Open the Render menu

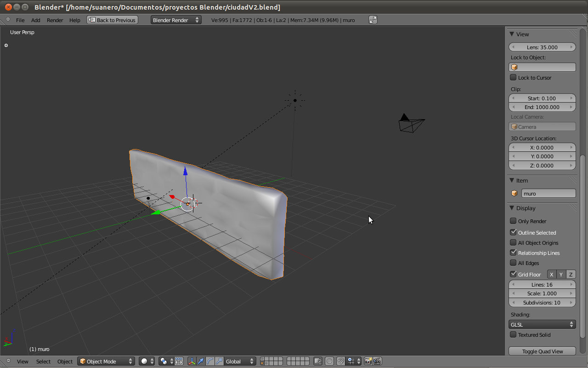[x=55, y=20]
